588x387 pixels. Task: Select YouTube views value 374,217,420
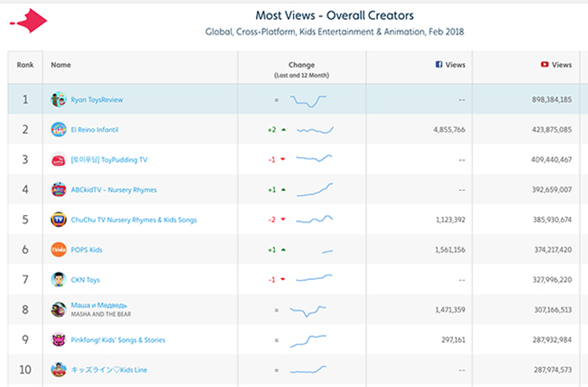tap(553, 250)
